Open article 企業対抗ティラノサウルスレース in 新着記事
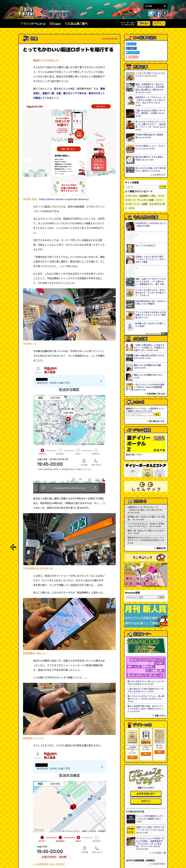This screenshot has width=186, height=868. [150, 101]
